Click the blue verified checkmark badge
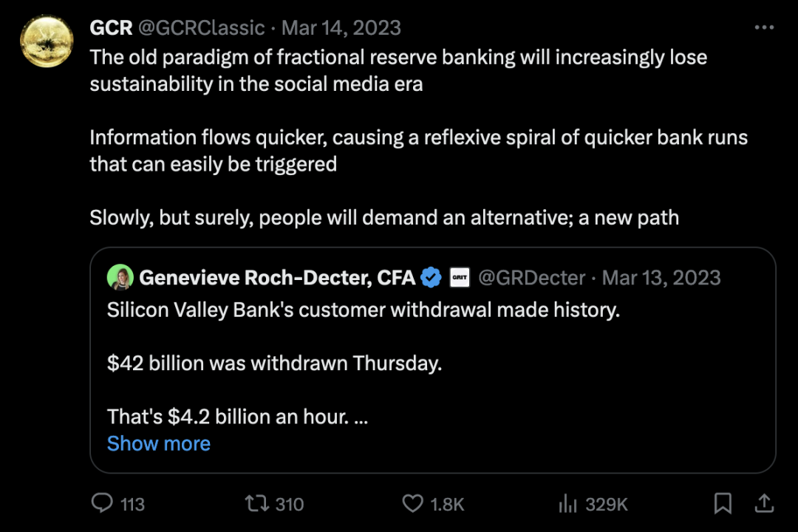The width and height of the screenshot is (798, 532). pyautogui.click(x=431, y=278)
